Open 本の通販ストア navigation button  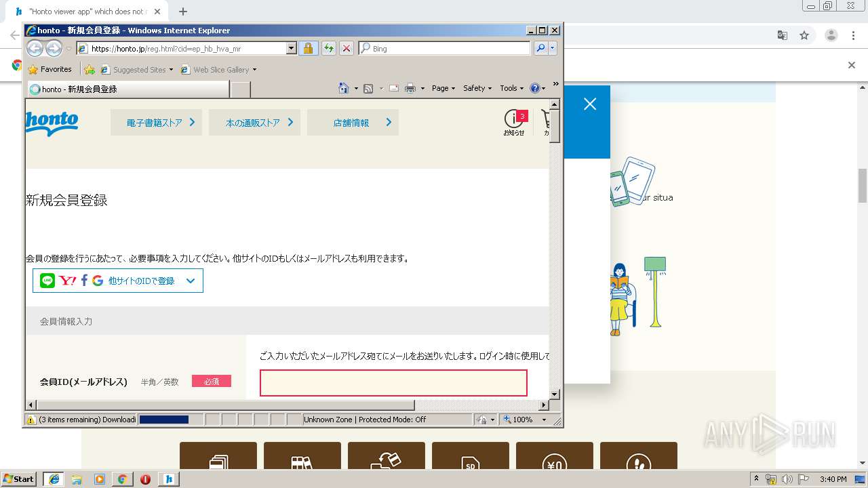pos(254,123)
